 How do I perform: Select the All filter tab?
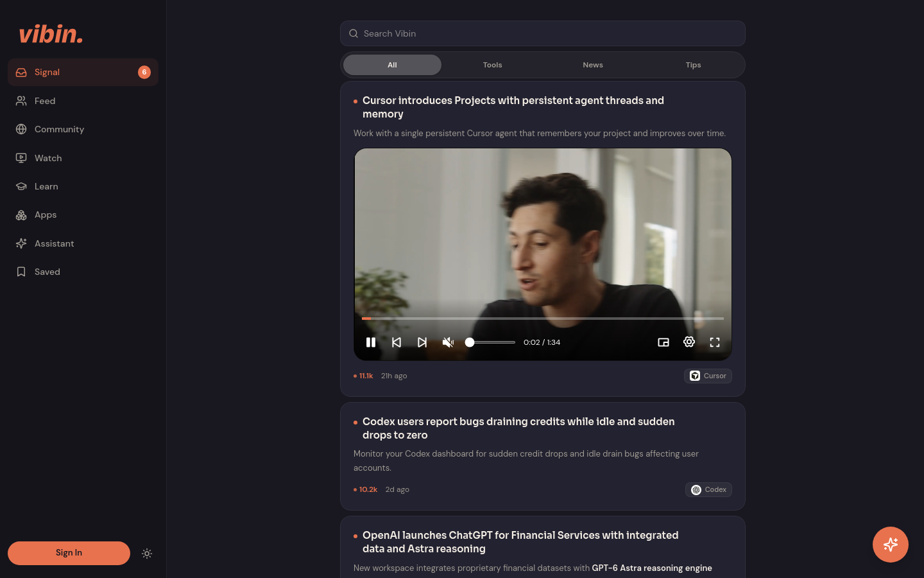(x=392, y=65)
